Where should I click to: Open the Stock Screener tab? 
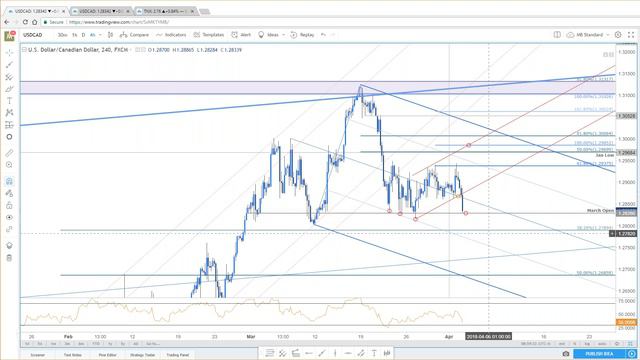[38, 355]
